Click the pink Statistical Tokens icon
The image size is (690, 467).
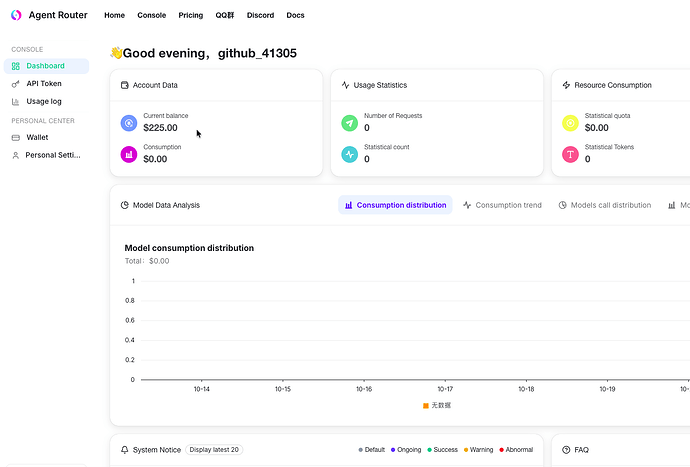click(570, 154)
